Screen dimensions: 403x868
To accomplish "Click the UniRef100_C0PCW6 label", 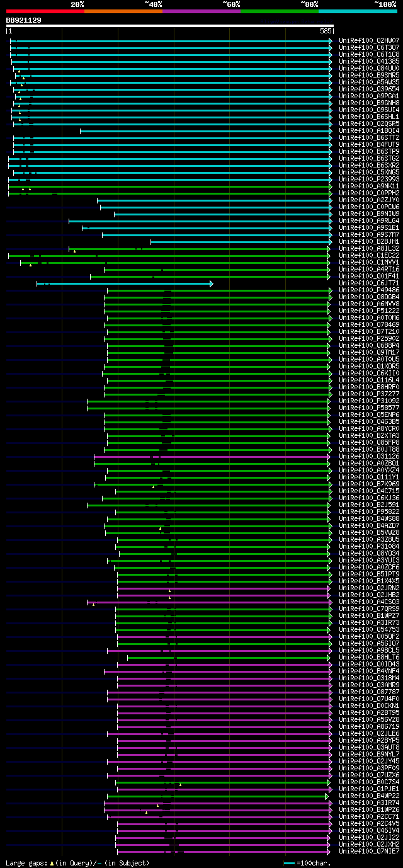I will (x=369, y=207).
